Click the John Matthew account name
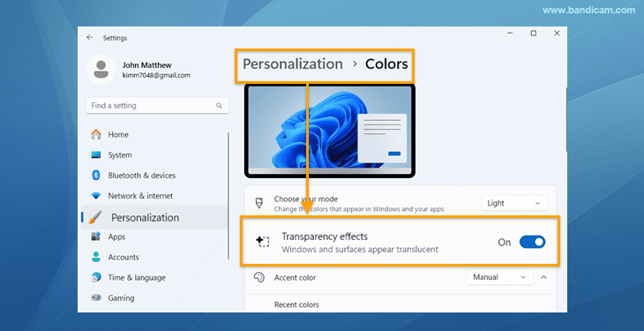This screenshot has height=331, width=644. pos(147,65)
